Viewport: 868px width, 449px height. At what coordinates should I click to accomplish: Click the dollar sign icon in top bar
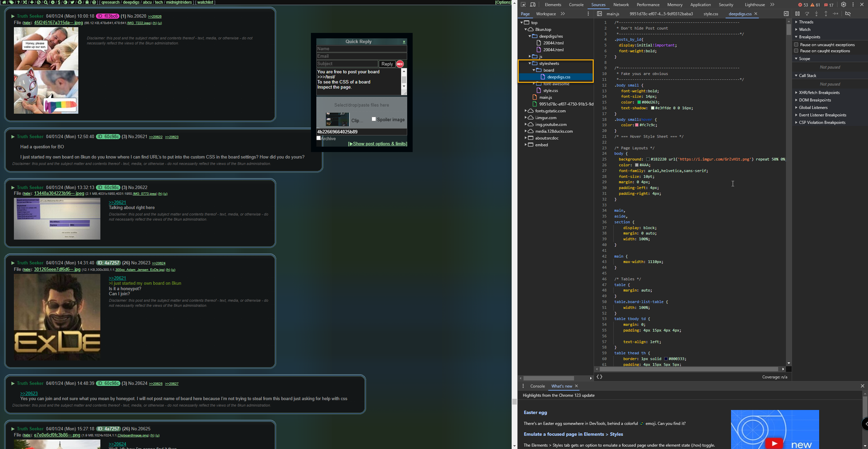(x=59, y=2)
